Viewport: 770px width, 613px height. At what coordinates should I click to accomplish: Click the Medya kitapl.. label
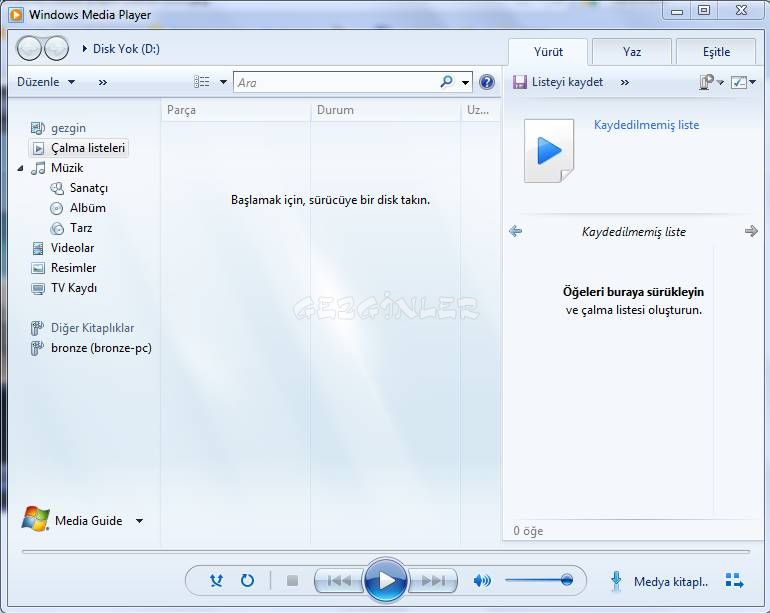(x=671, y=582)
